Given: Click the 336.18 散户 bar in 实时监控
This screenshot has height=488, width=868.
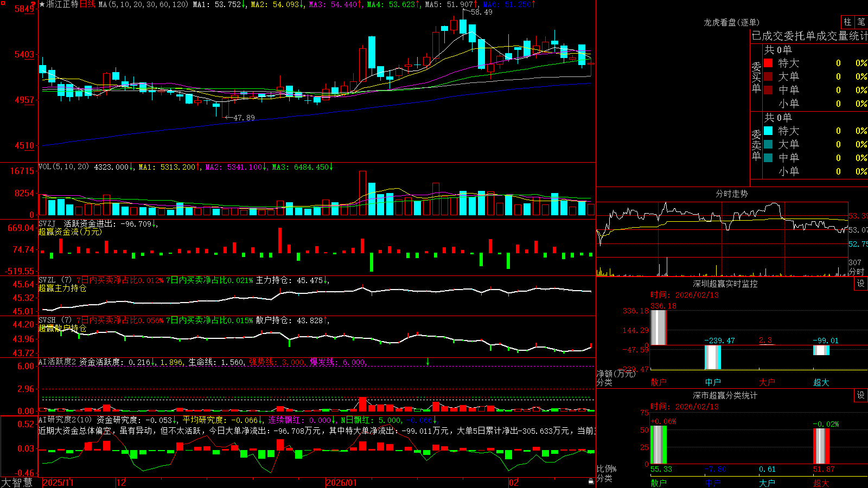Looking at the screenshot, I should tap(659, 328).
